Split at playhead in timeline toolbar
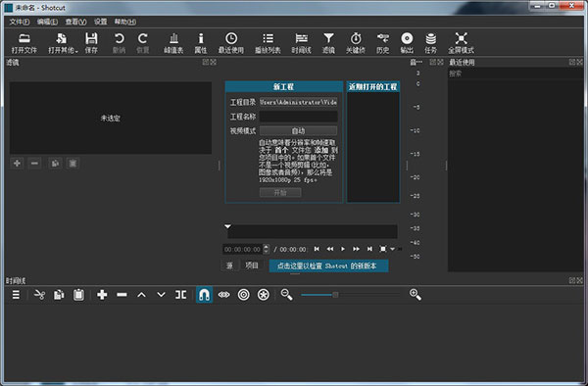This screenshot has width=588, height=386. (180, 295)
